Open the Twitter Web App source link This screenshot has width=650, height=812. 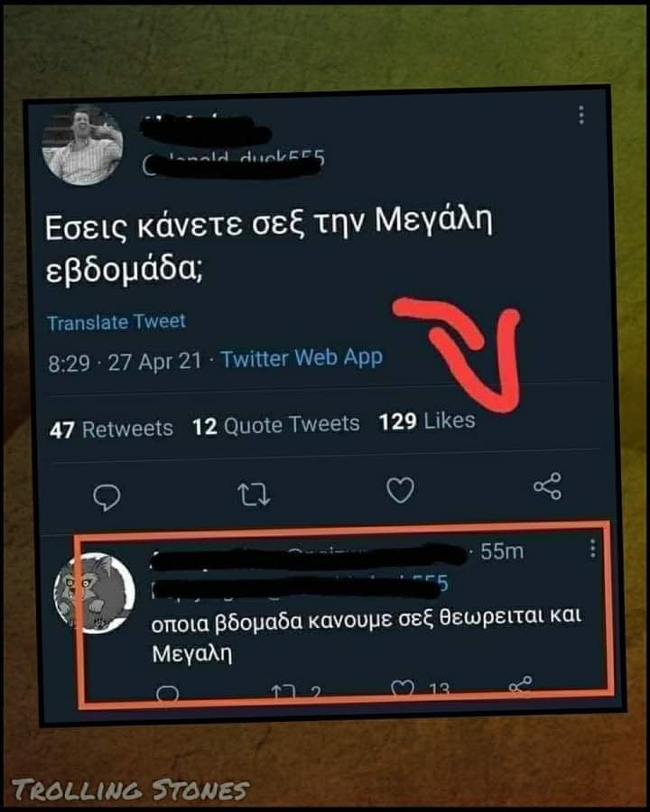(302, 358)
